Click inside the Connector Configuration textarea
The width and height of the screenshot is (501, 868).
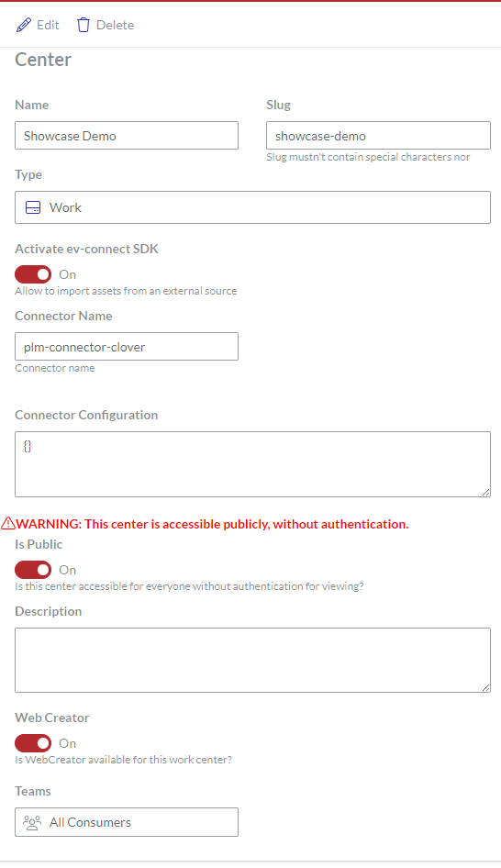[252, 464]
